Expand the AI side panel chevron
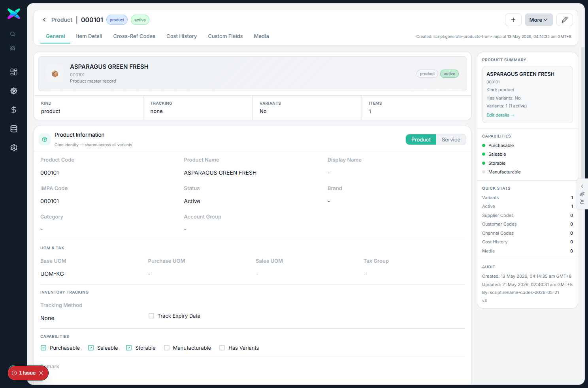Screen dimensions: 588x388 coord(582,186)
